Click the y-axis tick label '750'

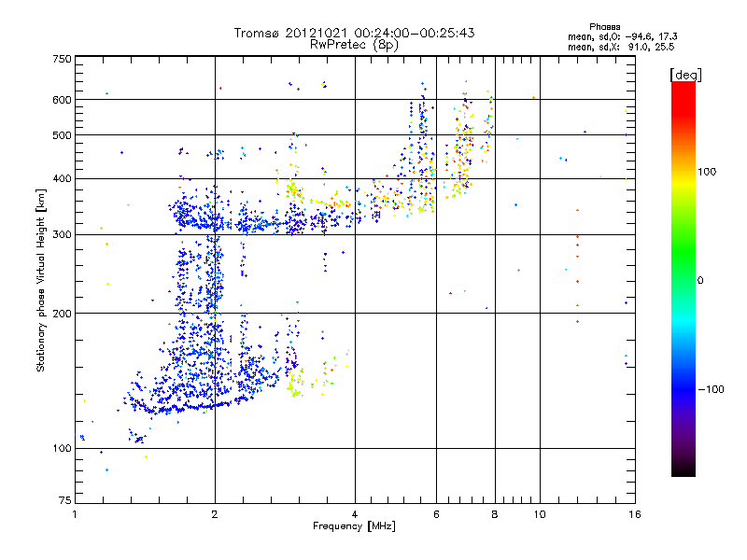pyautogui.click(x=63, y=59)
